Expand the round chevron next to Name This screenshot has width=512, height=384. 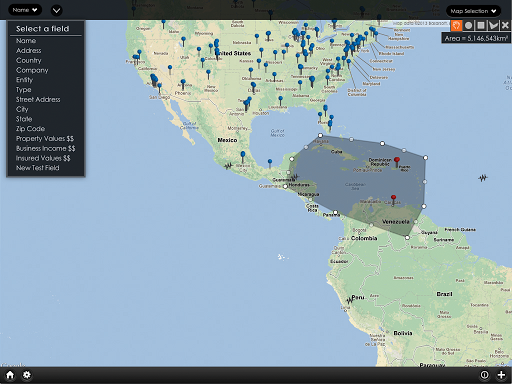tap(56, 10)
